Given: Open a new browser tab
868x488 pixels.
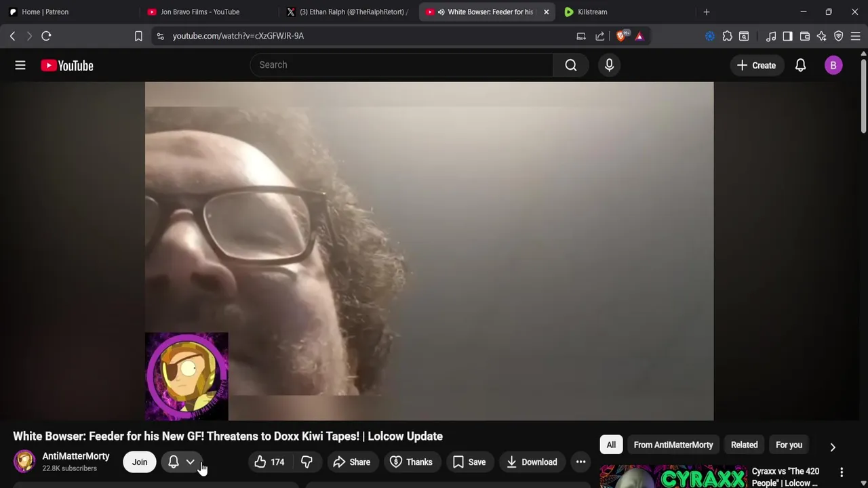Looking at the screenshot, I should pos(707,12).
